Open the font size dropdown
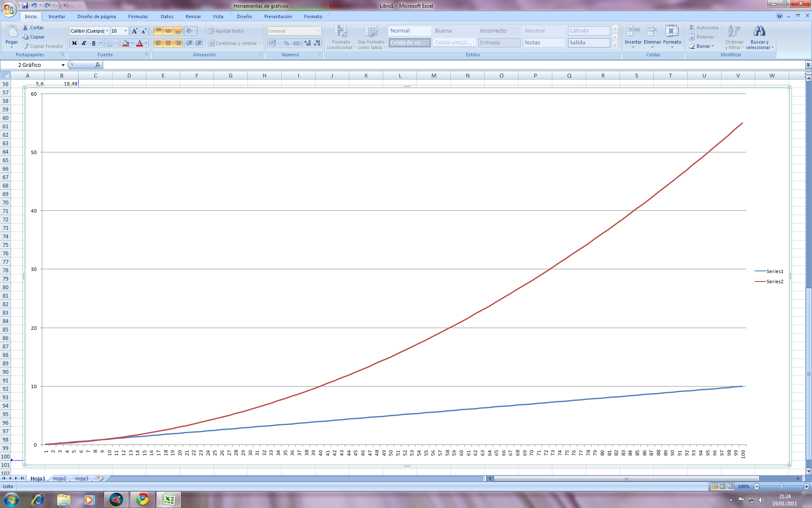The image size is (812, 508). click(125, 31)
